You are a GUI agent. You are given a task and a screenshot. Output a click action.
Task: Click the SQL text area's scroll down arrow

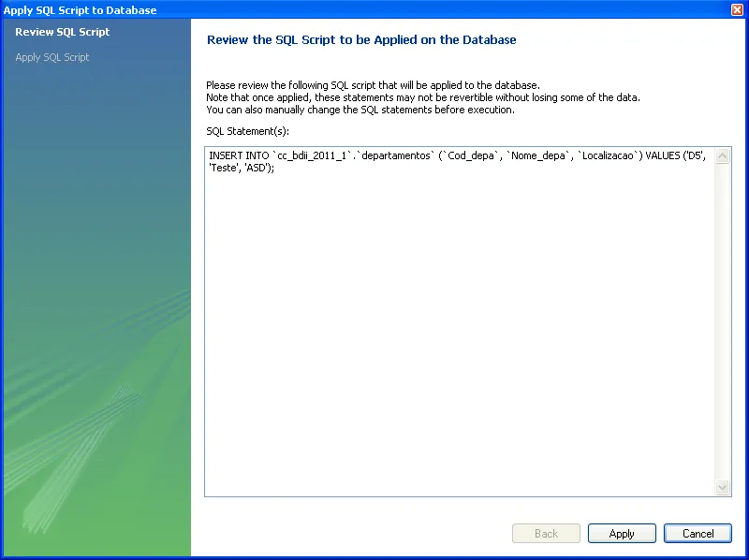click(x=722, y=488)
